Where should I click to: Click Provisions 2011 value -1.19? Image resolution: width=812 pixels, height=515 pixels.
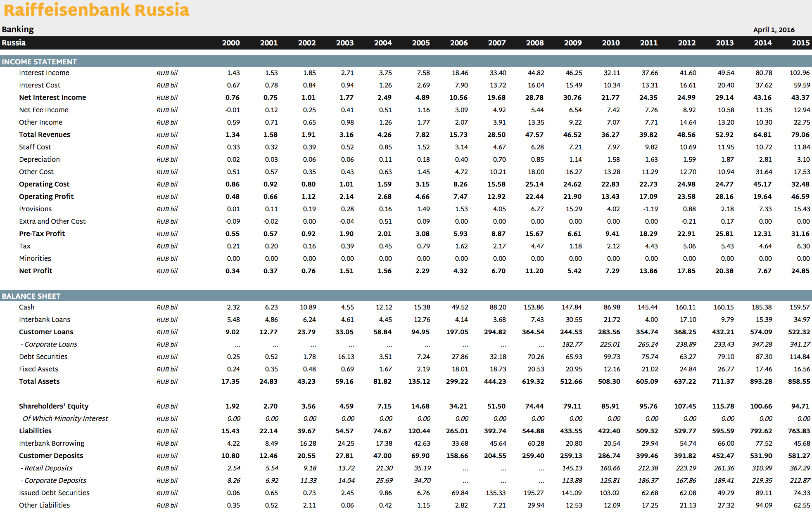[x=651, y=209]
